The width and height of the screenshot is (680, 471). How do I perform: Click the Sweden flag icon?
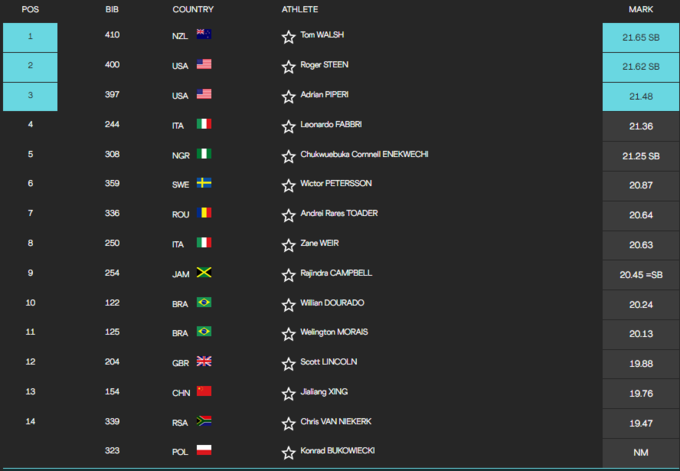tap(204, 184)
